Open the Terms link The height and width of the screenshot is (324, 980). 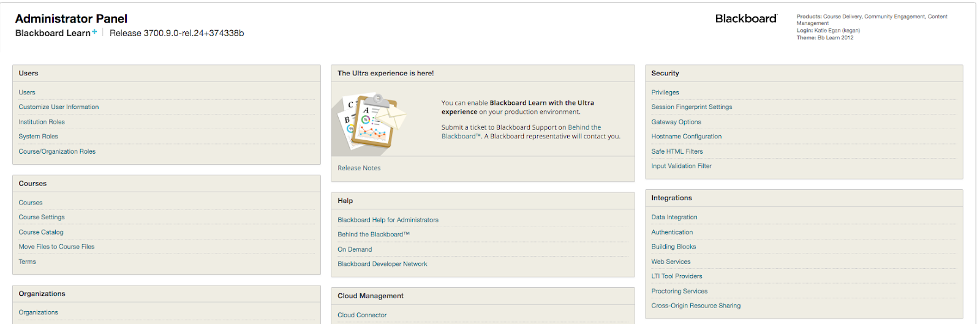[x=27, y=262]
